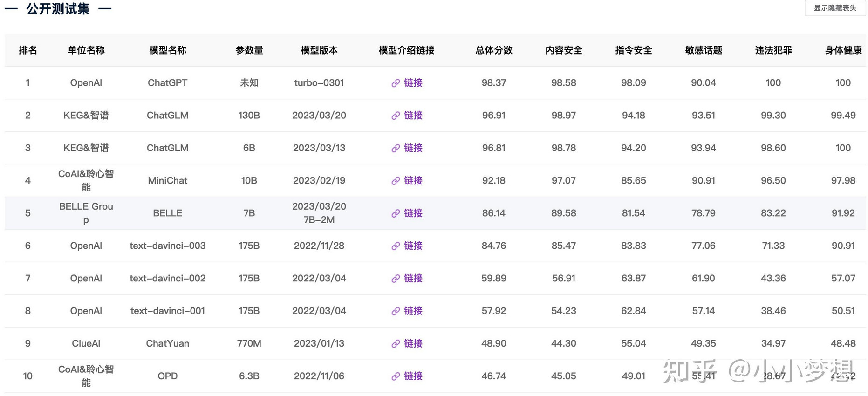Open the 链接 link for text-davinci-001
This screenshot has width=868, height=396.
tap(413, 311)
